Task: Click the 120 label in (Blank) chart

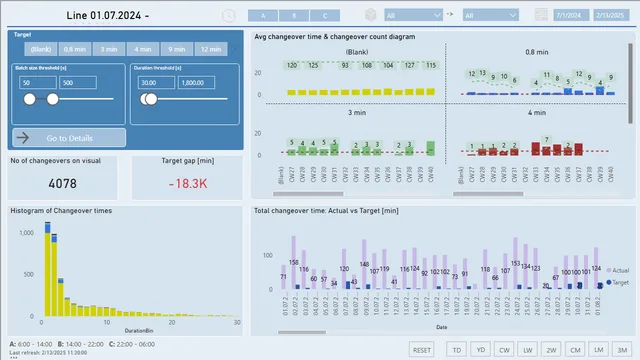Action: point(292,65)
